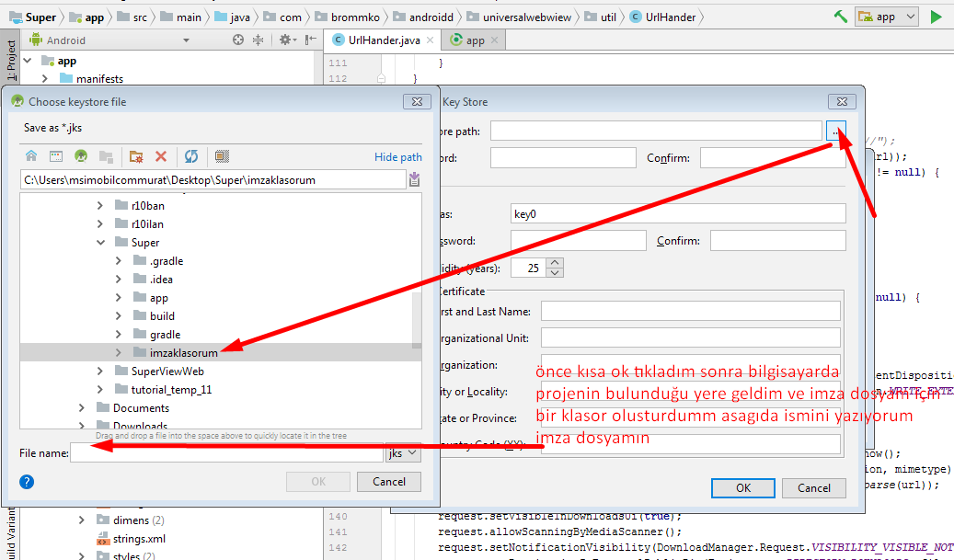Close the app editor tab
954x560 pixels.
pyautogui.click(x=494, y=40)
